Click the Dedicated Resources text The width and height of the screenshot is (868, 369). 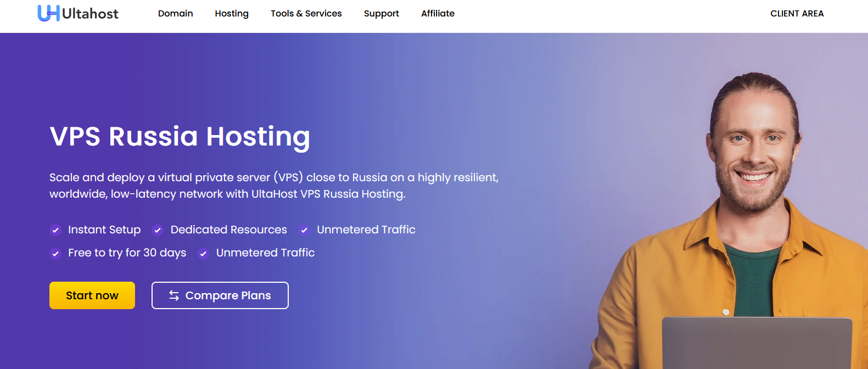pos(229,230)
